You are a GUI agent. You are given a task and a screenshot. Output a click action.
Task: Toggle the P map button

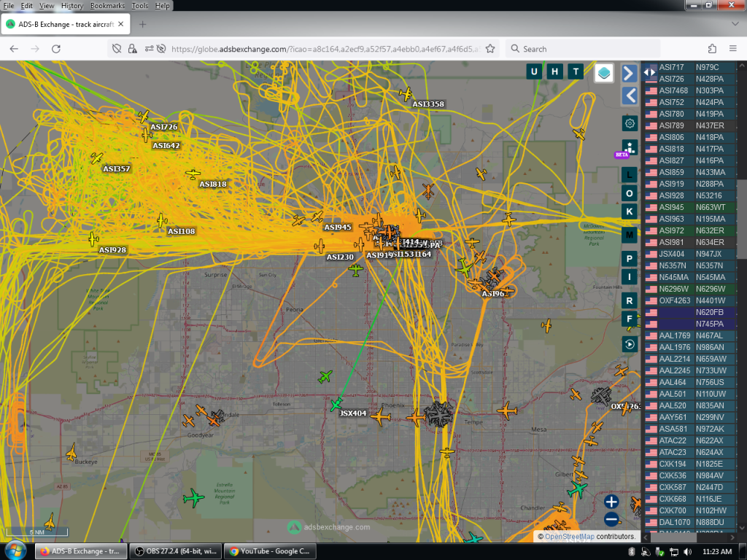coord(630,259)
